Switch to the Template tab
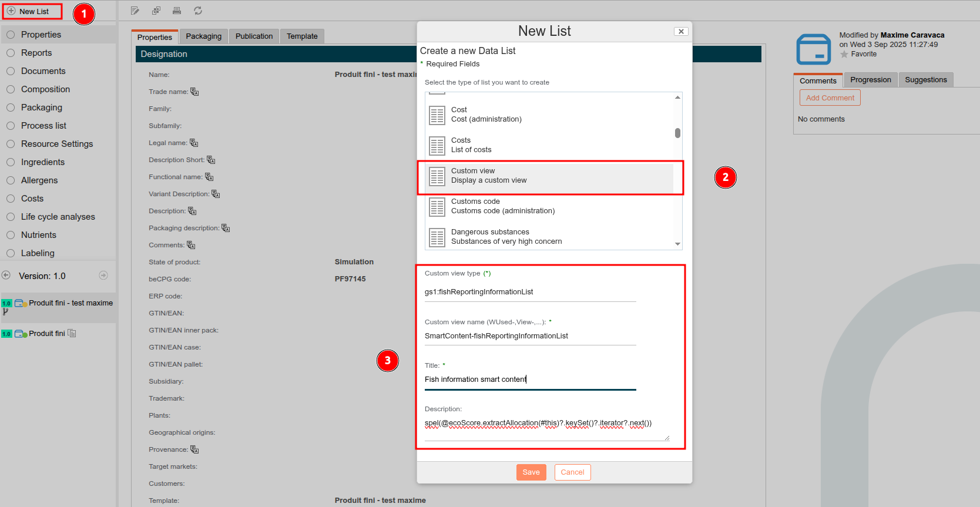 coord(302,36)
